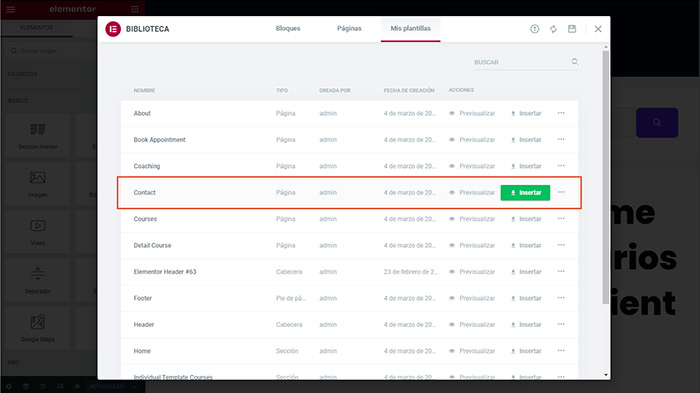Open more options for Detail Course row
Viewport: 700px width, 393px height.
[561, 245]
